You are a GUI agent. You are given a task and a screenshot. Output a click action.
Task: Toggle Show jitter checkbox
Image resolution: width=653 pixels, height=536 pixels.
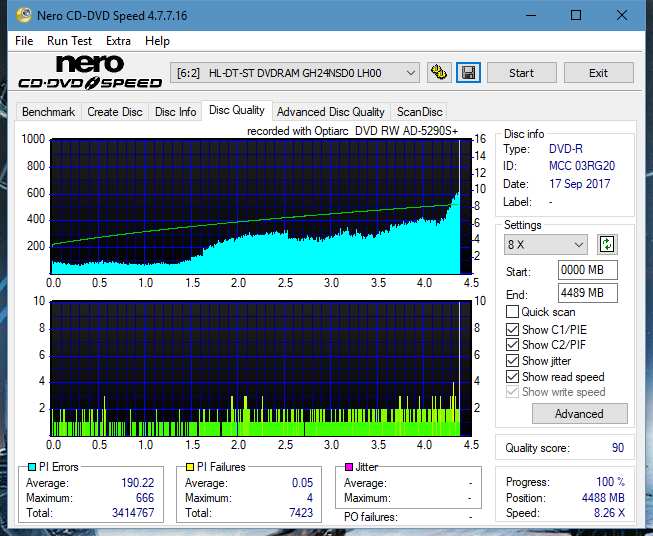(512, 361)
